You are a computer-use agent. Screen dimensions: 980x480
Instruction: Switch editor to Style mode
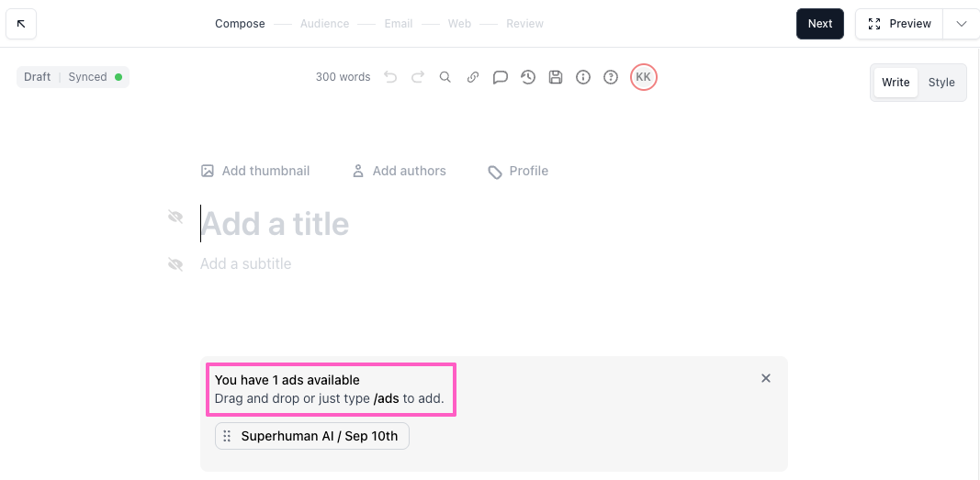(x=941, y=83)
